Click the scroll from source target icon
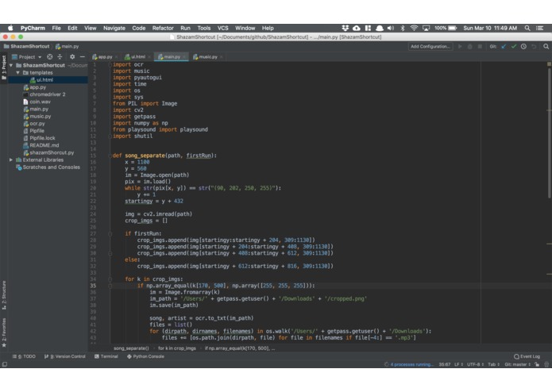 tap(49, 56)
